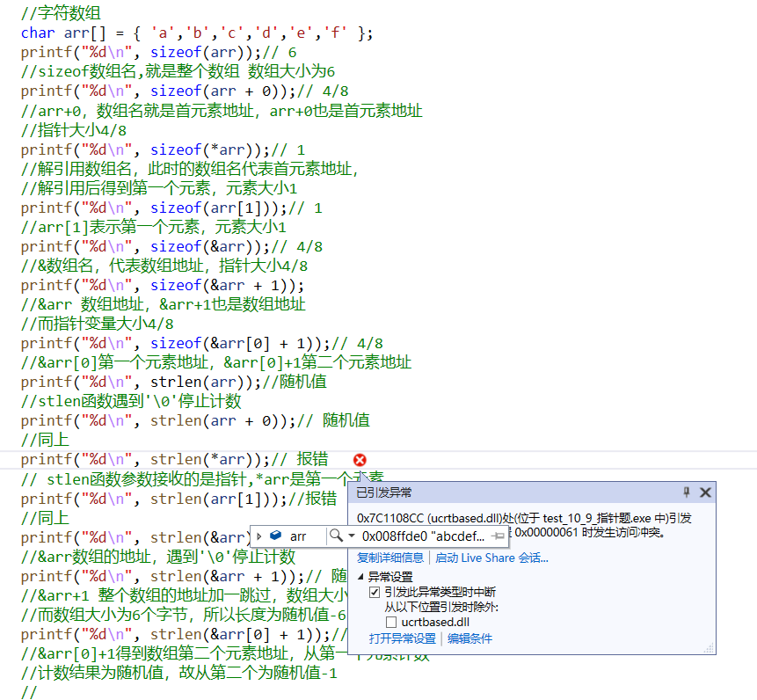The image size is (757, 700).
Task: Click the line printf sizeof(arr)
Action: [x=158, y=53]
